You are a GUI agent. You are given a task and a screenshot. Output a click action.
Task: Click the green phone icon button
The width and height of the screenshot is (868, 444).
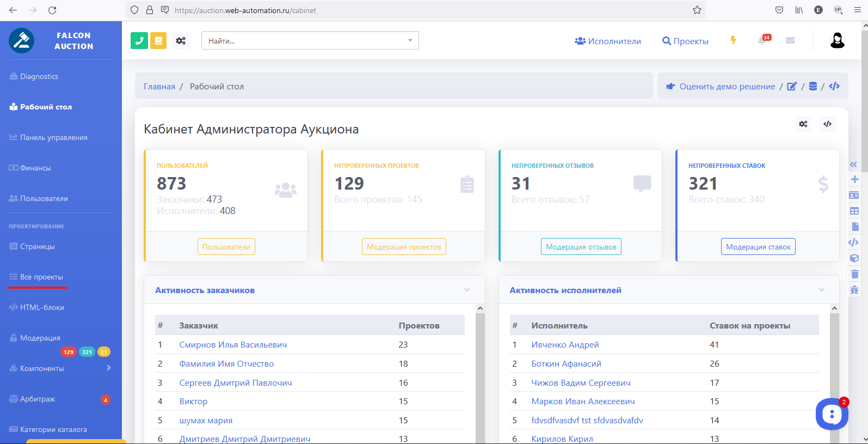[x=139, y=41]
